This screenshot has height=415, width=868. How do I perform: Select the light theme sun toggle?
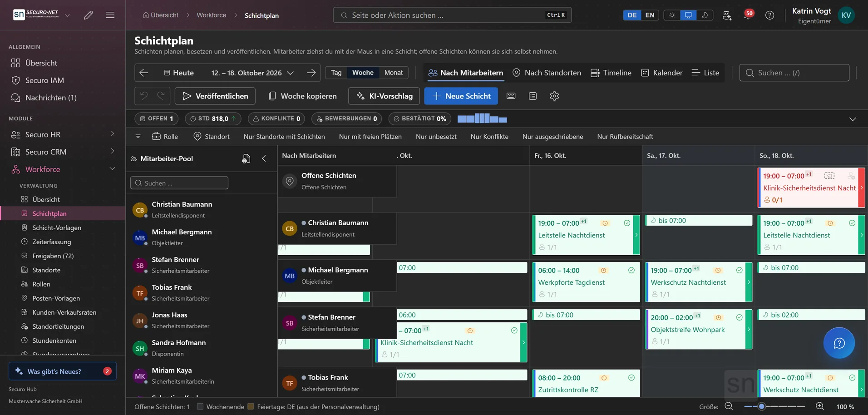672,15
